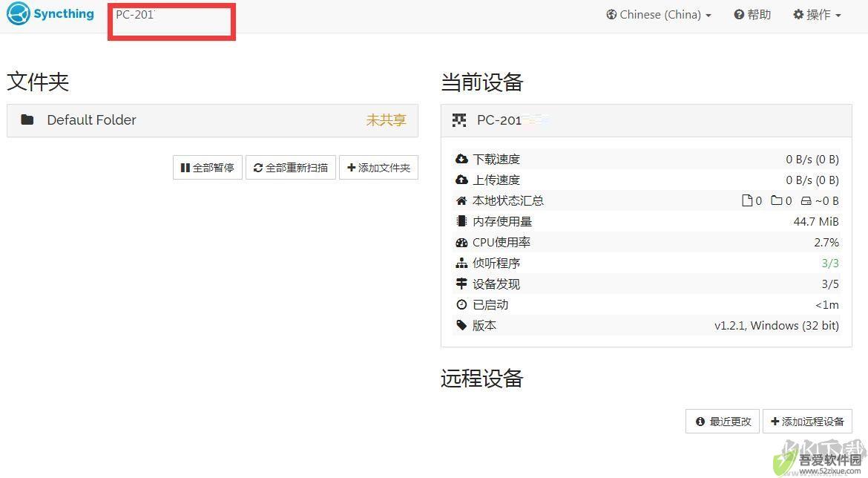Click the Syncthing logo icon
The height and width of the screenshot is (478, 868).
pos(19,14)
